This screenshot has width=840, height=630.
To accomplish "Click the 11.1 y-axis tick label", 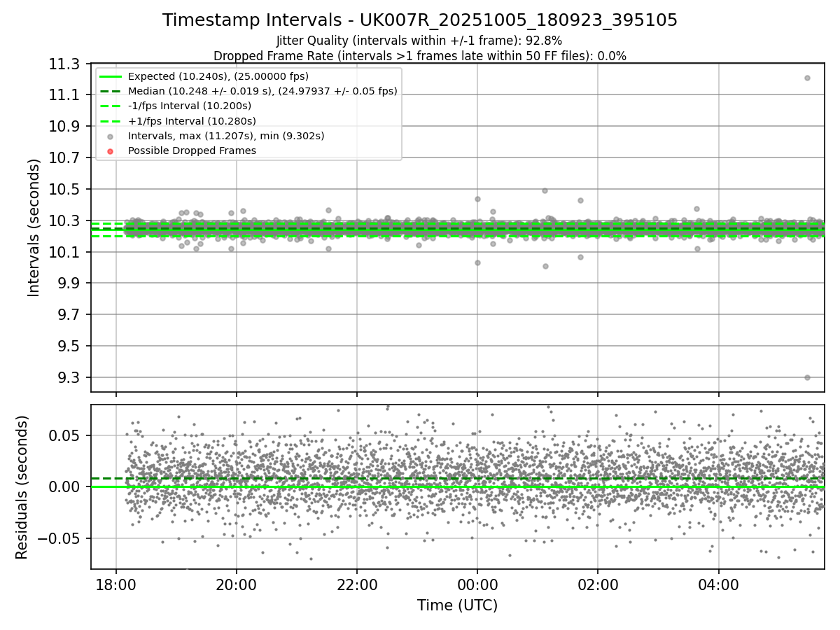I will tap(66, 95).
